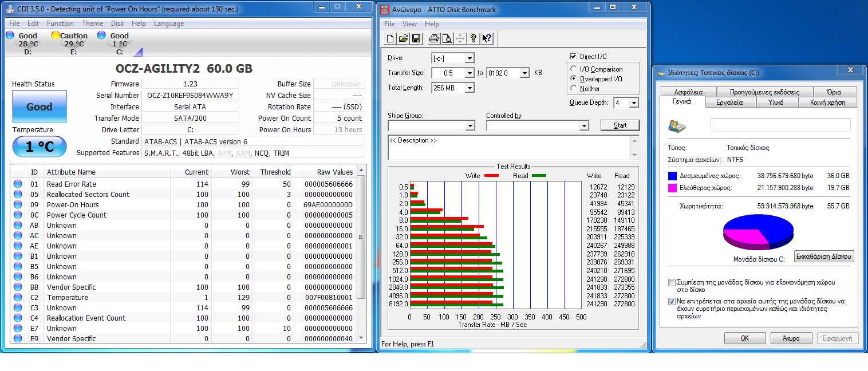Enable the drive compression checkbox (Συμπίεση)
This screenshot has height=371, width=868.
[672, 282]
